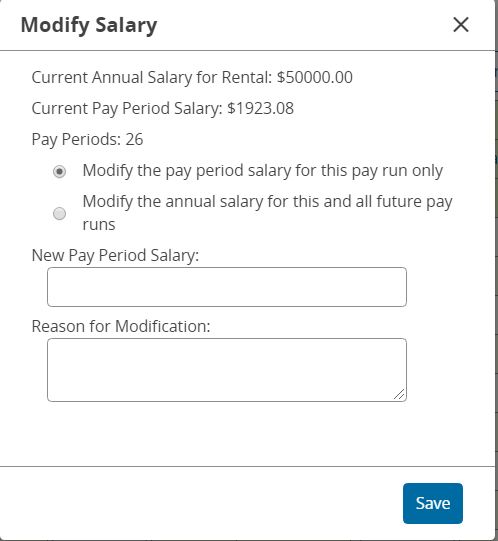Click the 'Pay Periods:' label text

(x=76, y=140)
